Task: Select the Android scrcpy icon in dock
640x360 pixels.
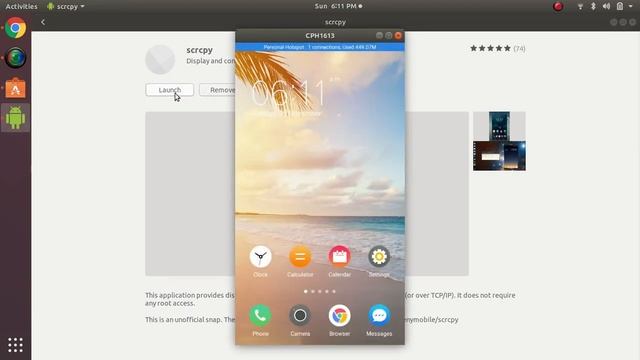Action: [16, 118]
